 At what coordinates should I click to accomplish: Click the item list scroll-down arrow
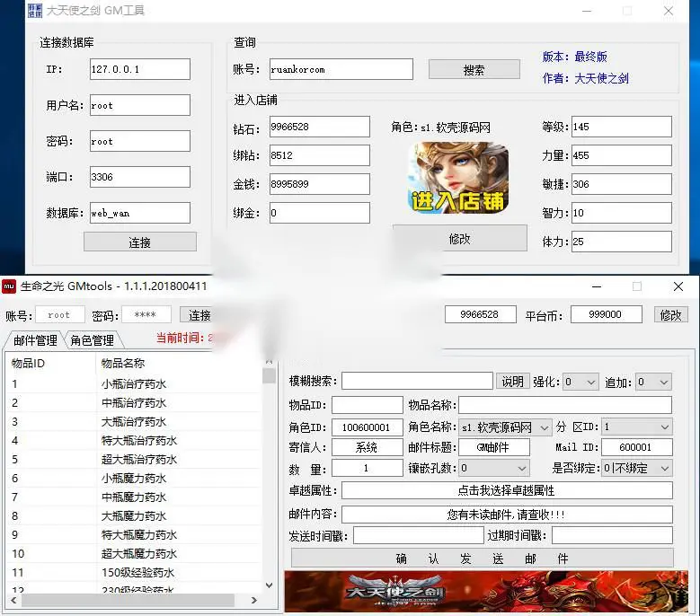[270, 585]
